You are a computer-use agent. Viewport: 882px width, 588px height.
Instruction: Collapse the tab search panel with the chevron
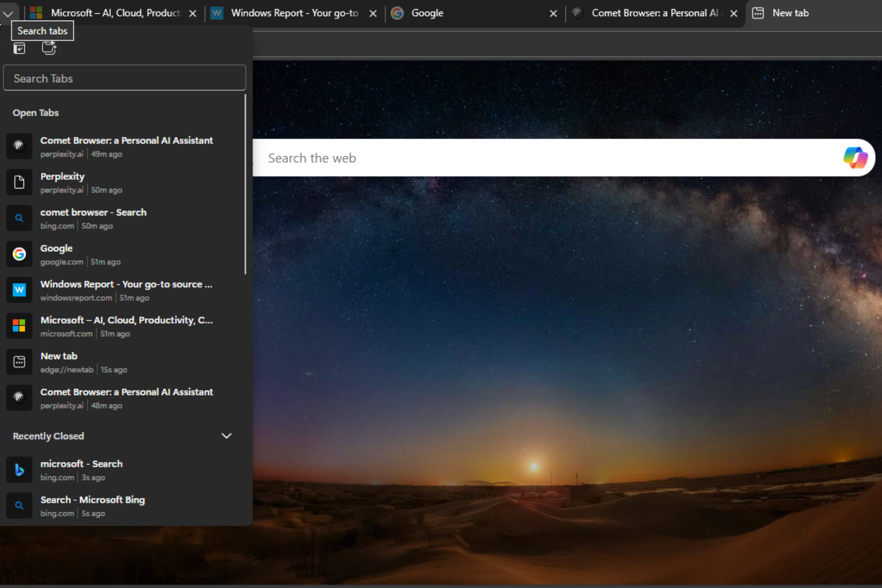tap(8, 14)
